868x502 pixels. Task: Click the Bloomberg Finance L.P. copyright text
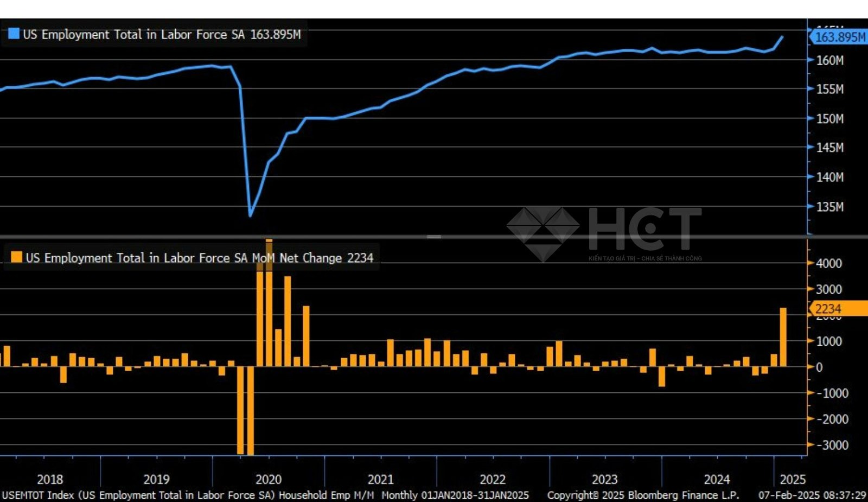pyautogui.click(x=643, y=495)
